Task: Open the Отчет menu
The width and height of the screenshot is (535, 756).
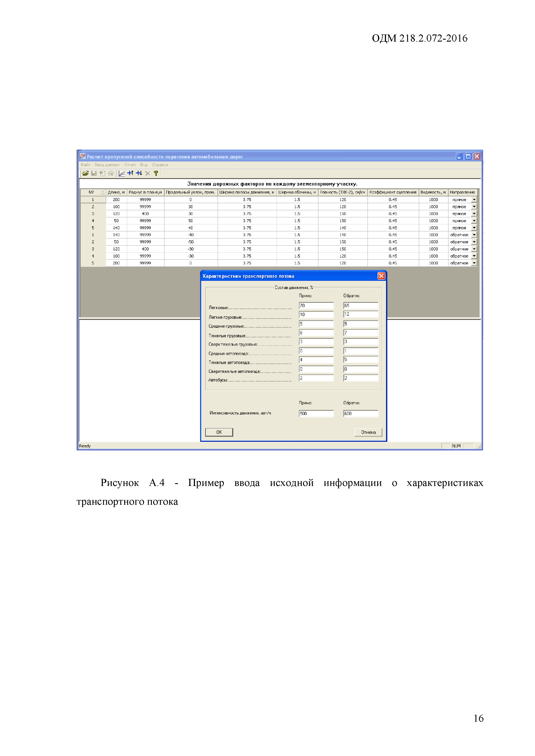Action: pos(130,165)
